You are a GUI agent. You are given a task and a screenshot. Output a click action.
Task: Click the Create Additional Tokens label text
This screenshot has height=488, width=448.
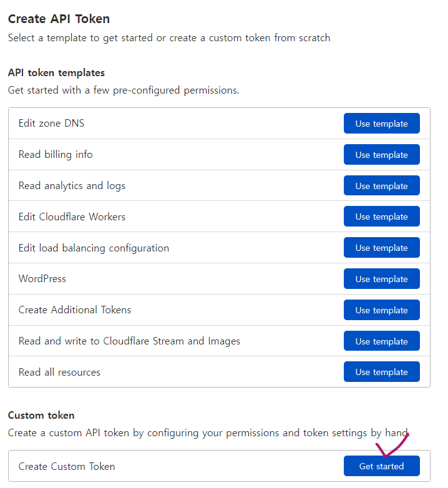(x=75, y=310)
